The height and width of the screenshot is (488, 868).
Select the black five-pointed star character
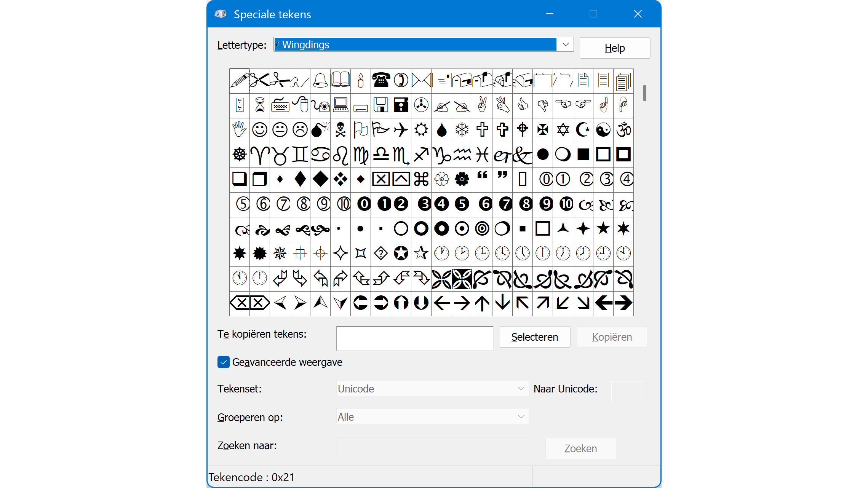[x=603, y=229]
